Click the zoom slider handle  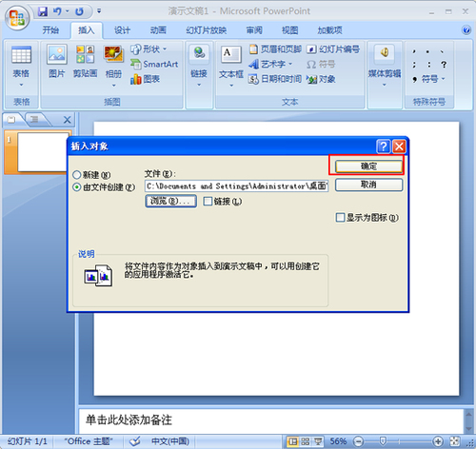(383, 441)
